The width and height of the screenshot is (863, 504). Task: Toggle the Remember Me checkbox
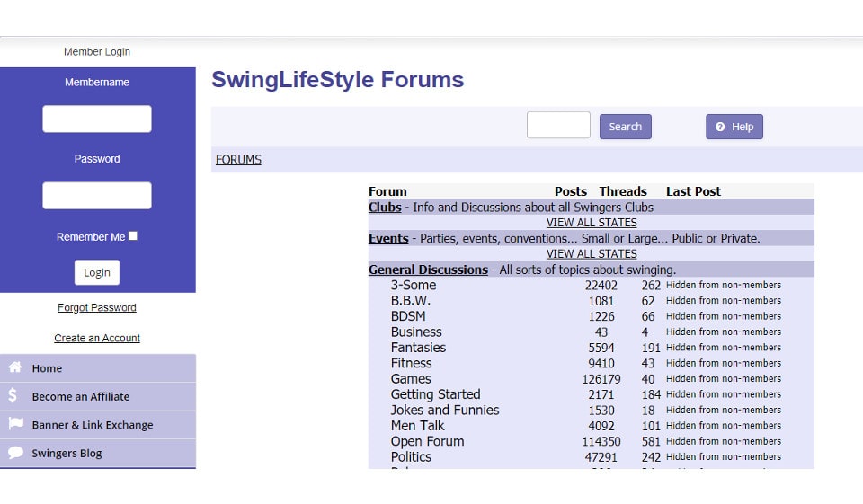click(x=133, y=236)
